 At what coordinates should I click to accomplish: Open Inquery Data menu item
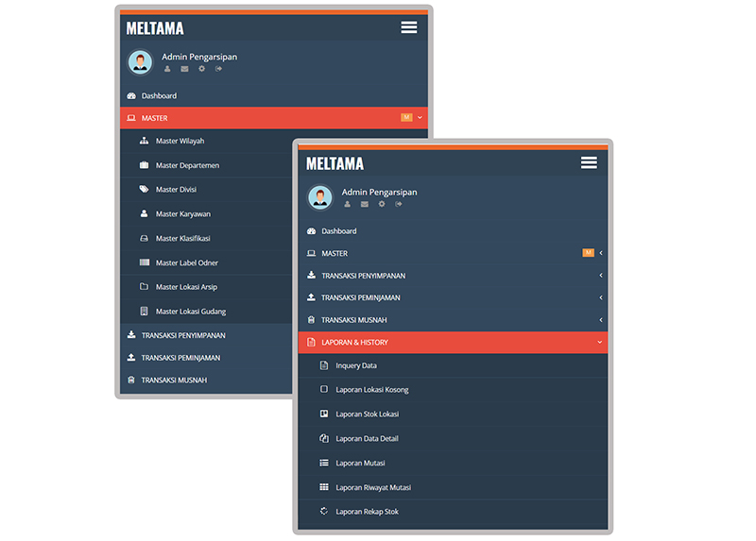point(355,366)
